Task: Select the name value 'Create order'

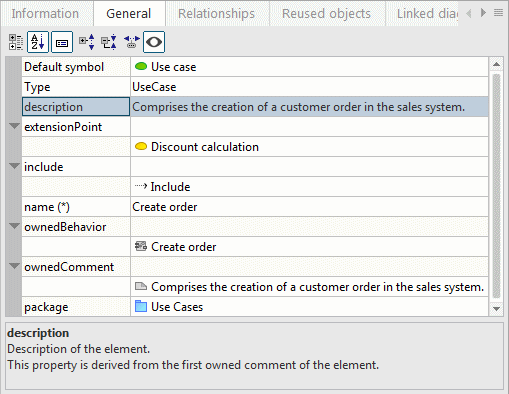Action: click(309, 207)
